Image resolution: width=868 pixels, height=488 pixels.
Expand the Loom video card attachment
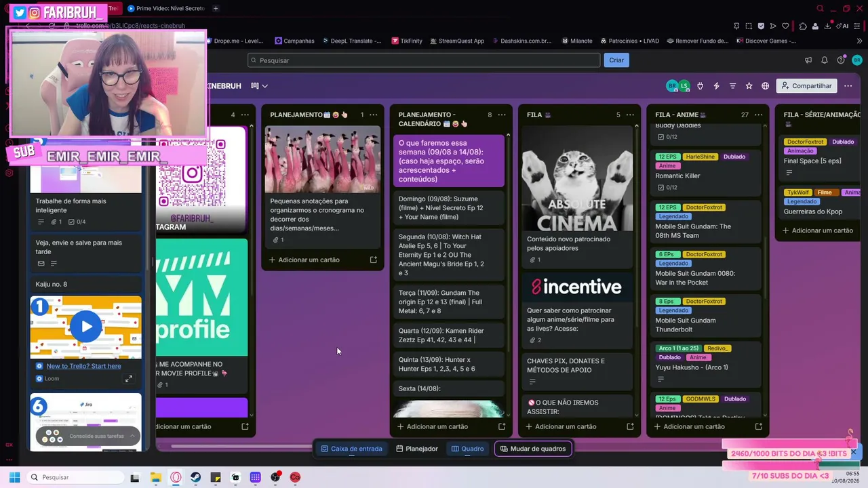(x=128, y=379)
